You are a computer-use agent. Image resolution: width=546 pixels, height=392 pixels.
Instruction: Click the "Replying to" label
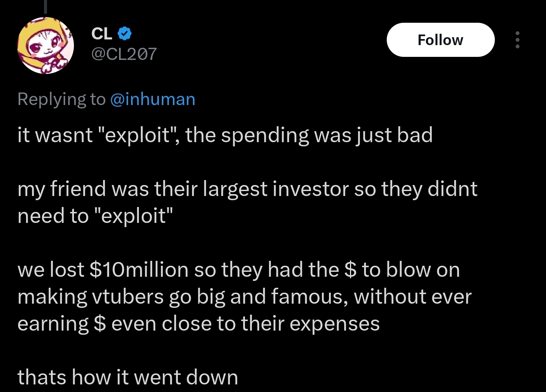pyautogui.click(x=61, y=99)
